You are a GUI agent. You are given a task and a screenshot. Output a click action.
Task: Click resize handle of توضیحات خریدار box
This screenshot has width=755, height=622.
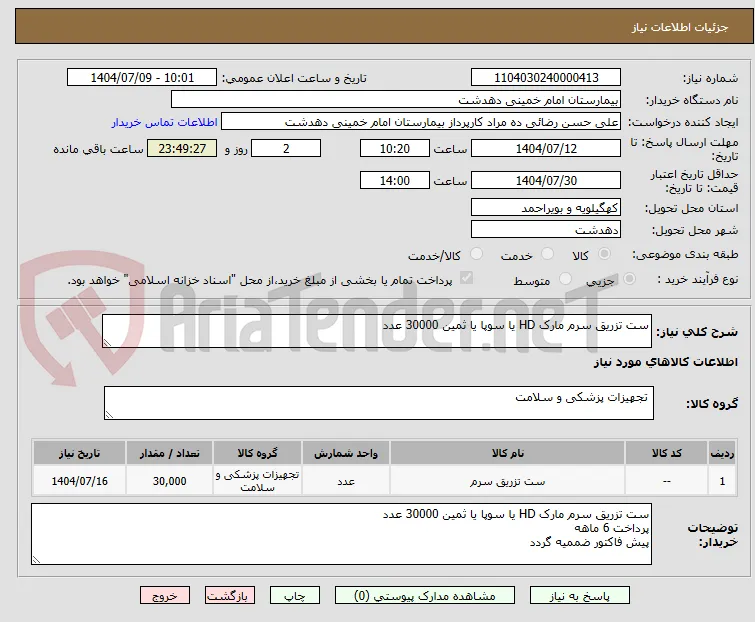point(36,559)
